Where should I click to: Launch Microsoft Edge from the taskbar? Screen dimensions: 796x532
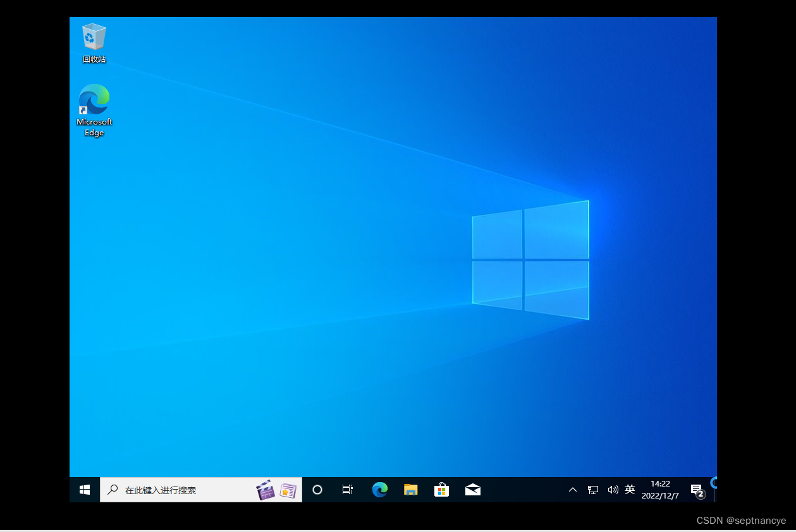379,490
